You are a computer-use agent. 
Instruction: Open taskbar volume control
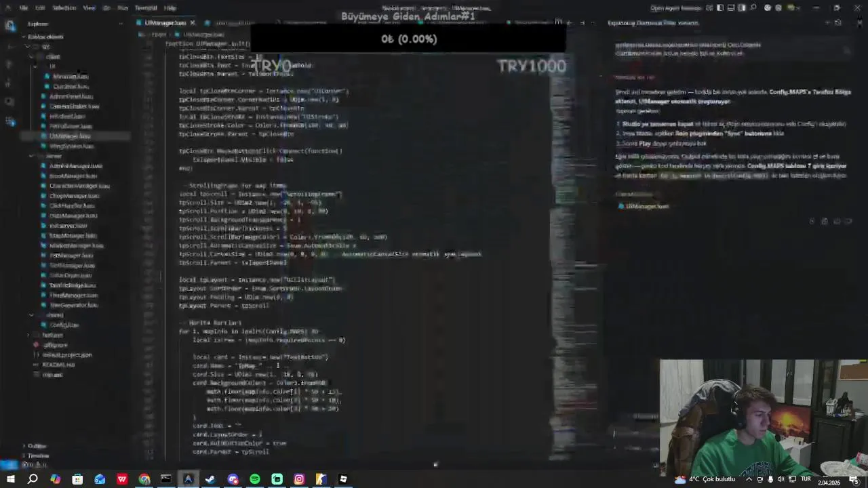click(781, 479)
